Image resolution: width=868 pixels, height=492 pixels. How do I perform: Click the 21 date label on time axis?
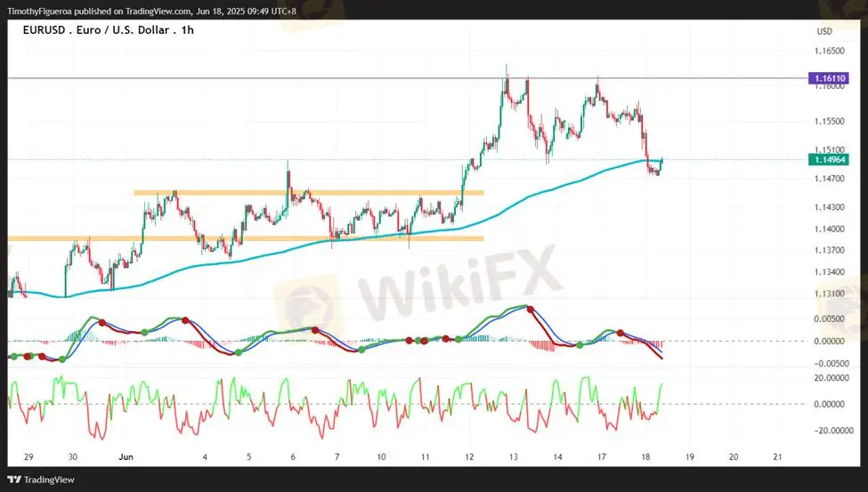click(778, 457)
